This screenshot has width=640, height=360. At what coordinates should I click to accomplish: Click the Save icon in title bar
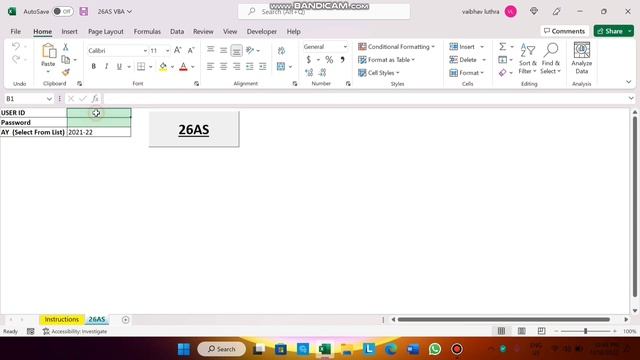click(84, 11)
